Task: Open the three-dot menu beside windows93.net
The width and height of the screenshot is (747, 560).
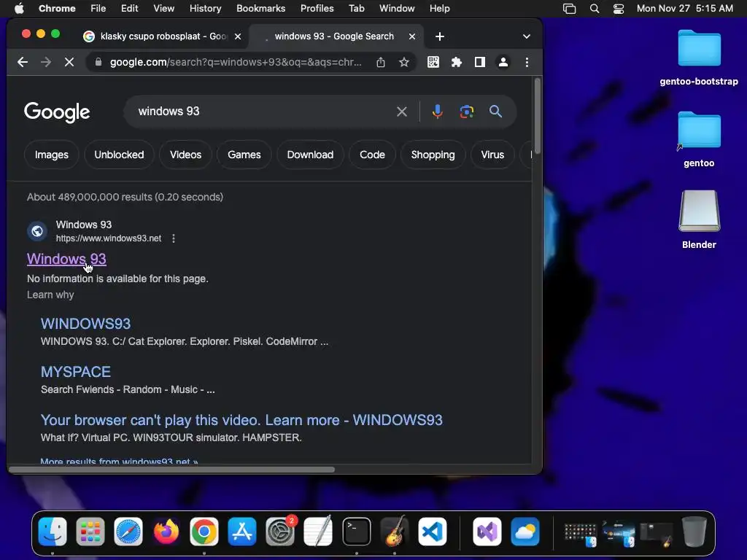Action: [x=174, y=238]
